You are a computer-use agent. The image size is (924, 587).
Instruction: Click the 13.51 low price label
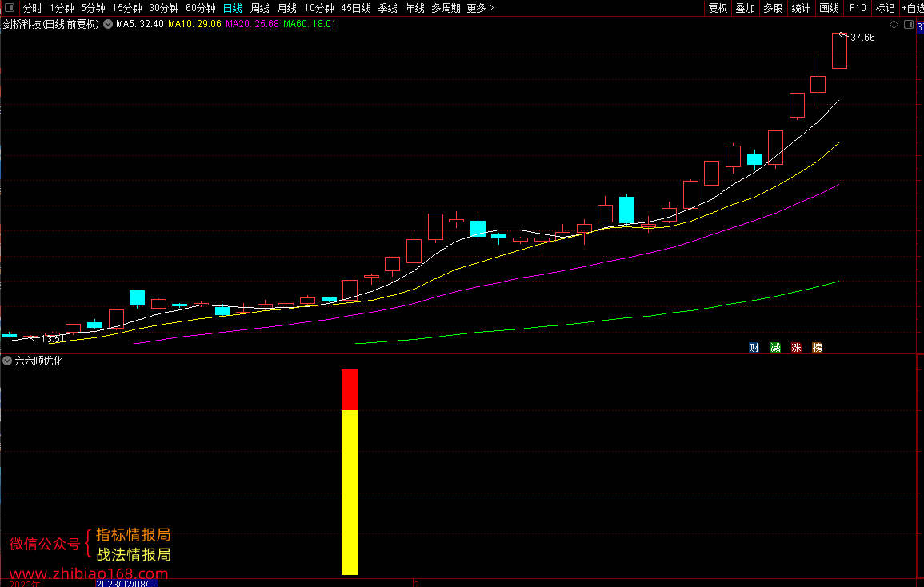(53, 339)
